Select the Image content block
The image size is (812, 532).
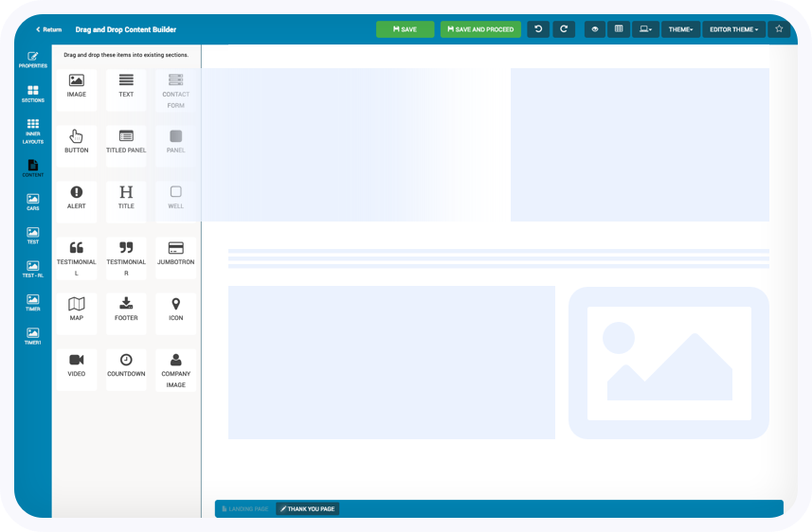click(x=77, y=86)
